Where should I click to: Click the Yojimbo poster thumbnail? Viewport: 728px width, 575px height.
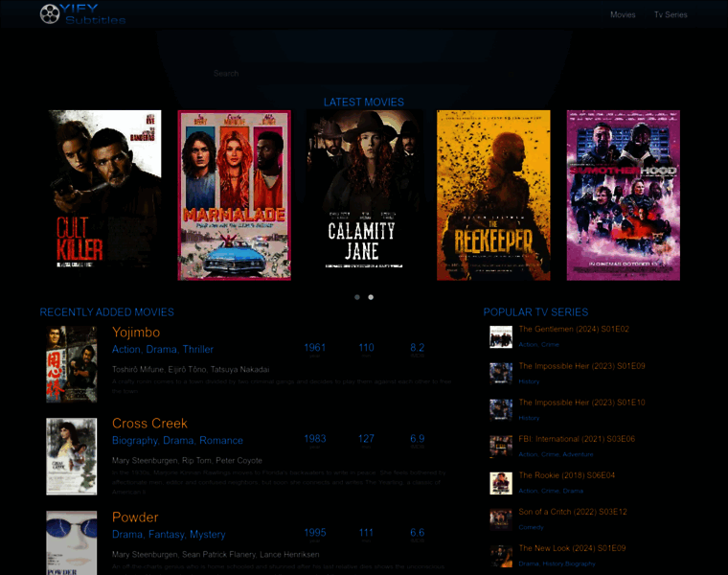point(72,364)
